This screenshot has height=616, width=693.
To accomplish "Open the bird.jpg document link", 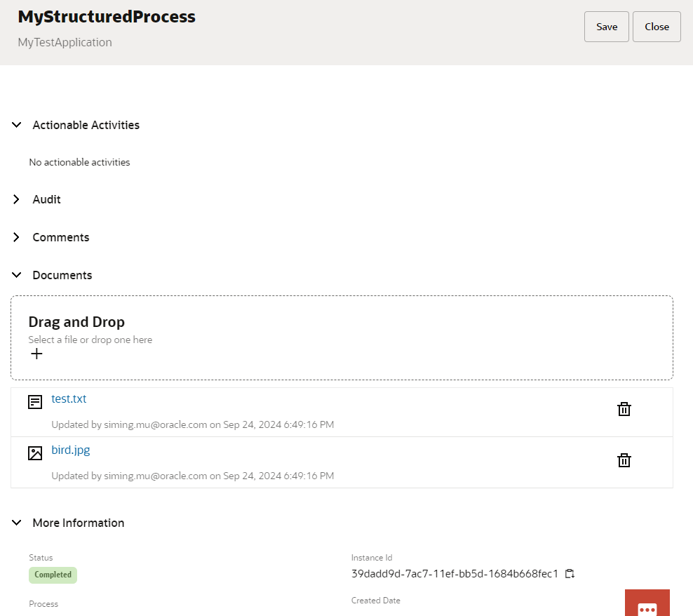I will 70,450.
